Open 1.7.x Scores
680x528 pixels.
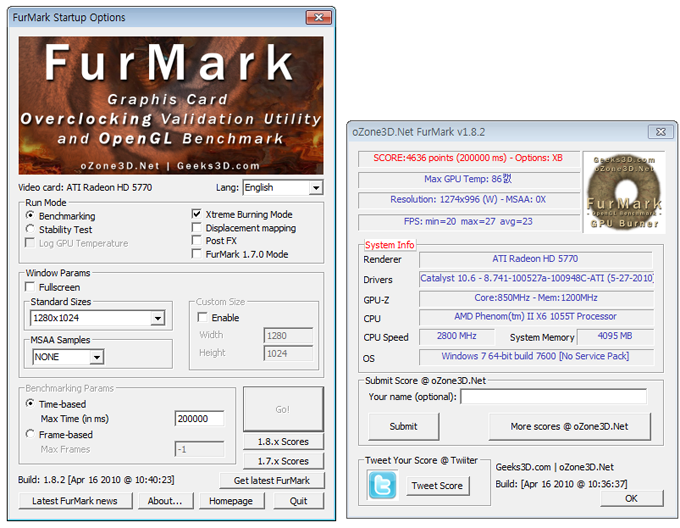click(x=283, y=461)
